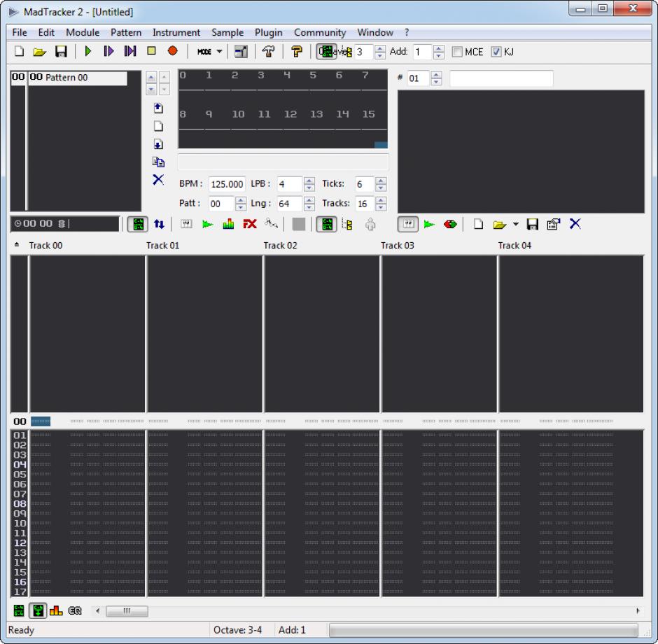The width and height of the screenshot is (658, 644).
Task: Open the Pattern menu
Action: coord(126,32)
